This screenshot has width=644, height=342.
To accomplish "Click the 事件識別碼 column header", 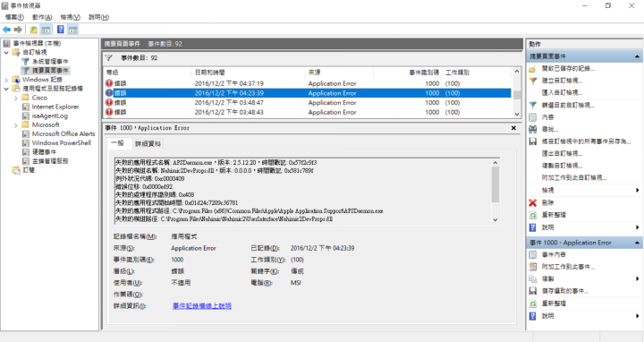I will pyautogui.click(x=408, y=73).
